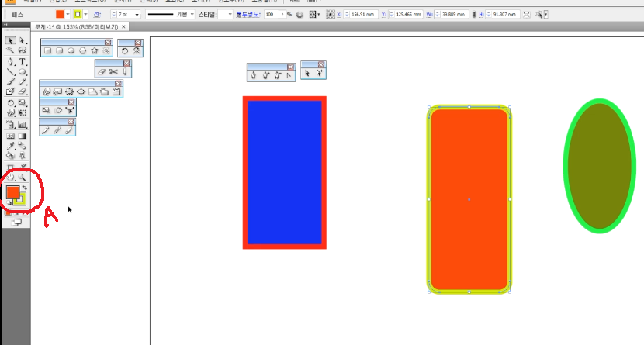Open the stroke weight 7 pt dropdown

tap(137, 15)
